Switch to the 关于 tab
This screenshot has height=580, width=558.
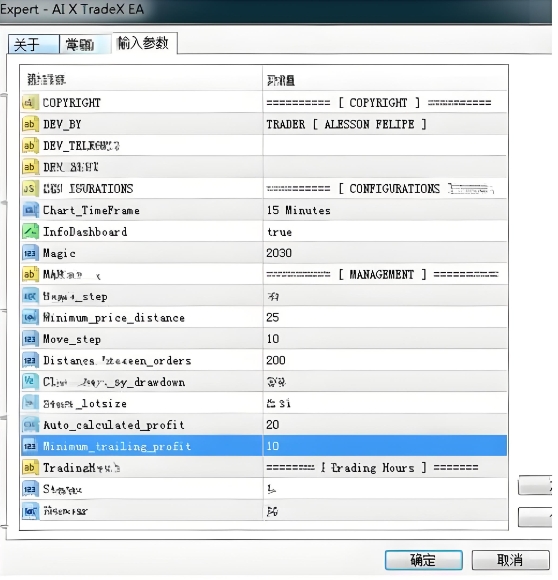coord(34,44)
